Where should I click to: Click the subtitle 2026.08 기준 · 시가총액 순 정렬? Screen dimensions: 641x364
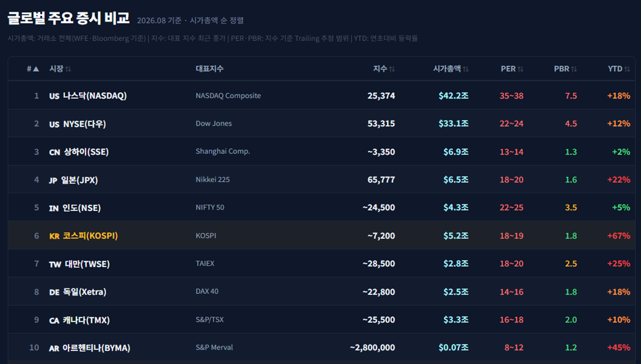pyautogui.click(x=190, y=20)
